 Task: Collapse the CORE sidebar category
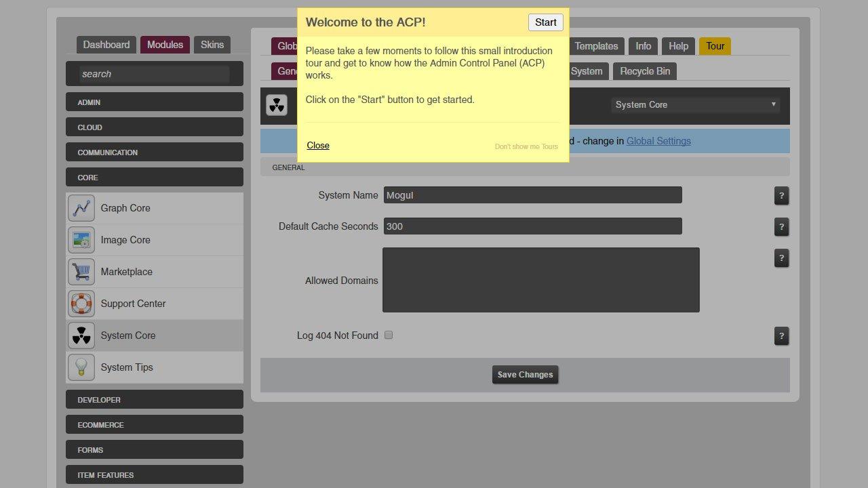pyautogui.click(x=155, y=178)
